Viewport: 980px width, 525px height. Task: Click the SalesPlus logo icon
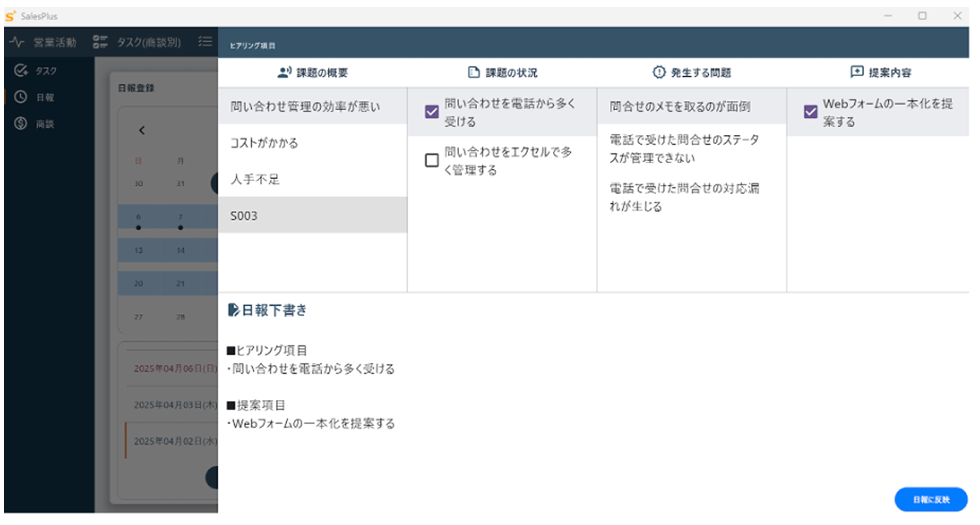point(10,16)
